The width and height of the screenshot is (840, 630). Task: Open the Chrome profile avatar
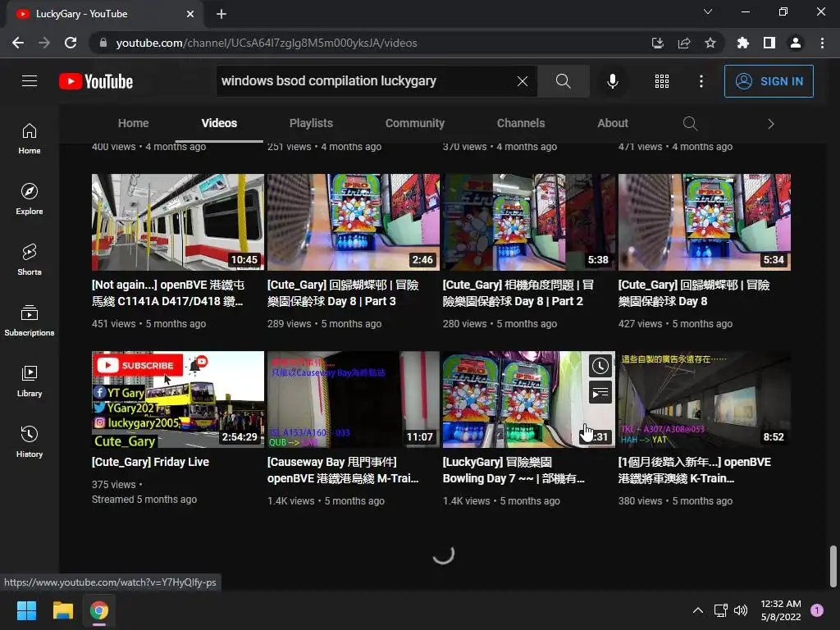click(x=796, y=43)
